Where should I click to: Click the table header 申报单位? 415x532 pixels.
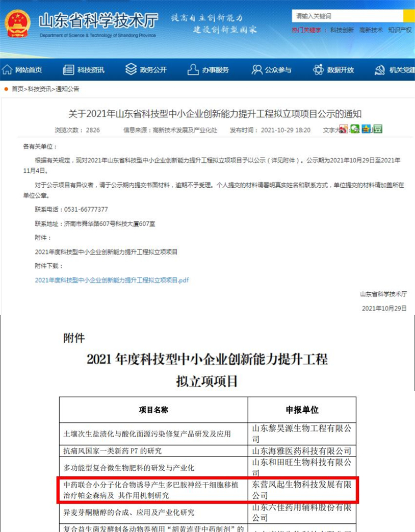pyautogui.click(x=302, y=410)
